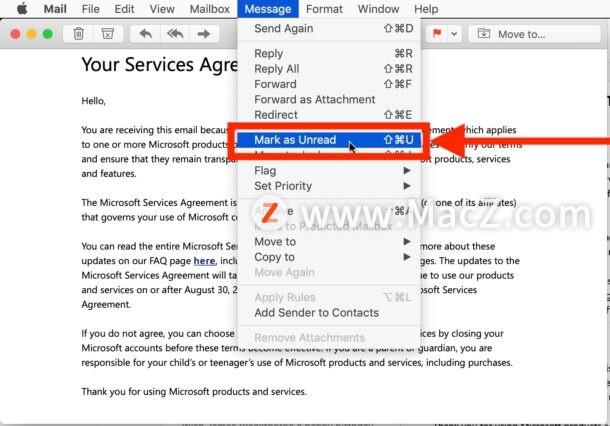Expand the Flag submenu
Screen dimensions: 610x426
pos(329,170)
